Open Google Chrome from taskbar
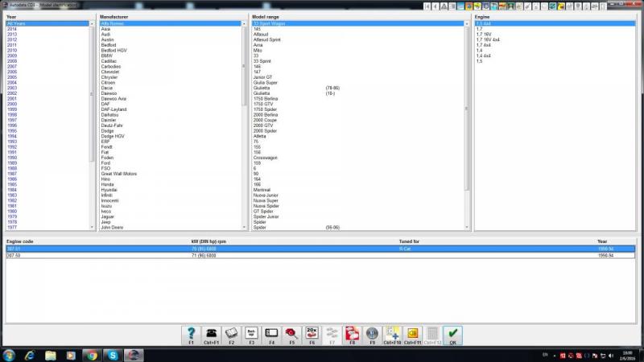Image resolution: width=644 pixels, height=362 pixels. coord(92,356)
